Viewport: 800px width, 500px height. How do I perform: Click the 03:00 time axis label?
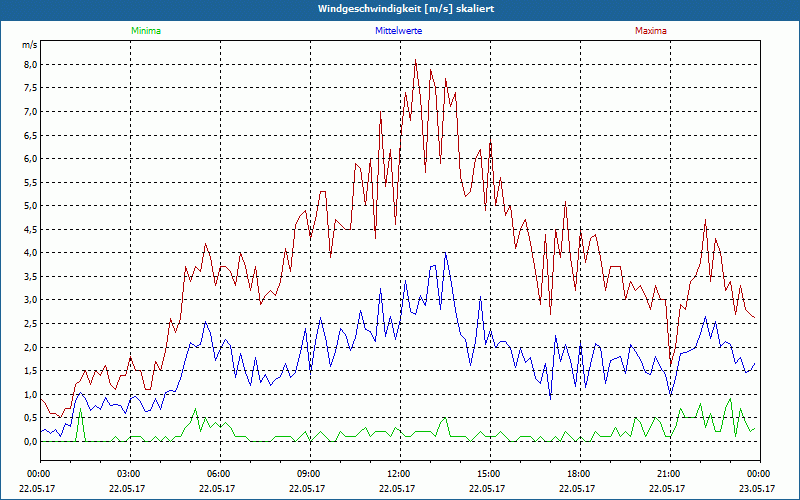130,474
